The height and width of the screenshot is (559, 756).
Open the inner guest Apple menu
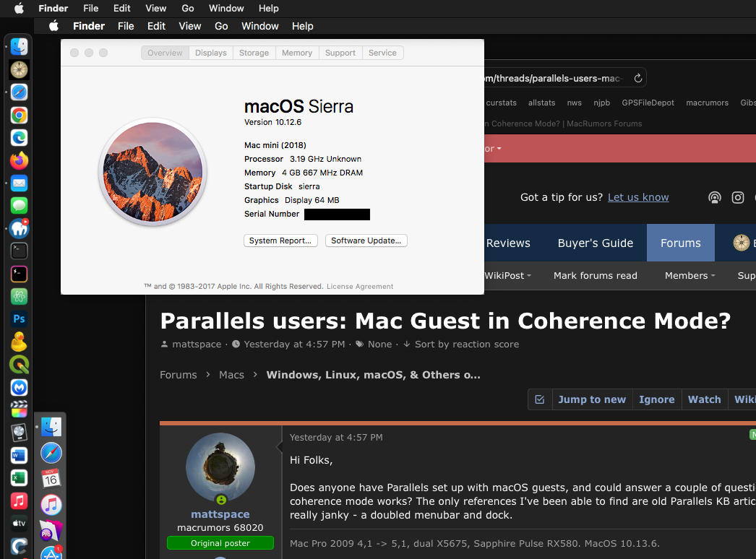[54, 26]
